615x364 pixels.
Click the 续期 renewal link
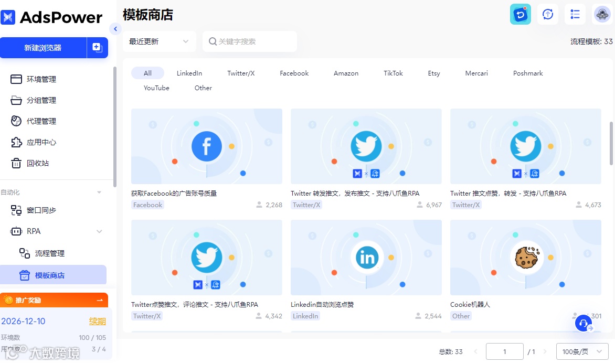97,321
